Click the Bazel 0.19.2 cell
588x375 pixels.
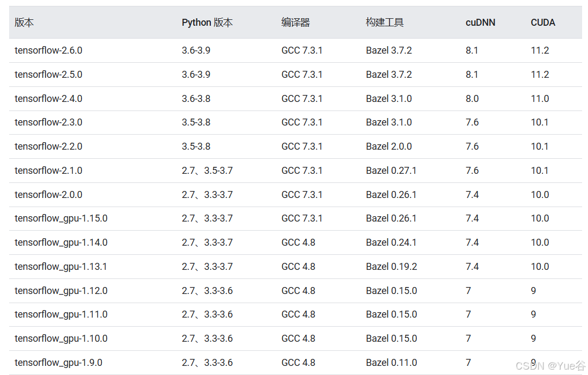(x=392, y=267)
